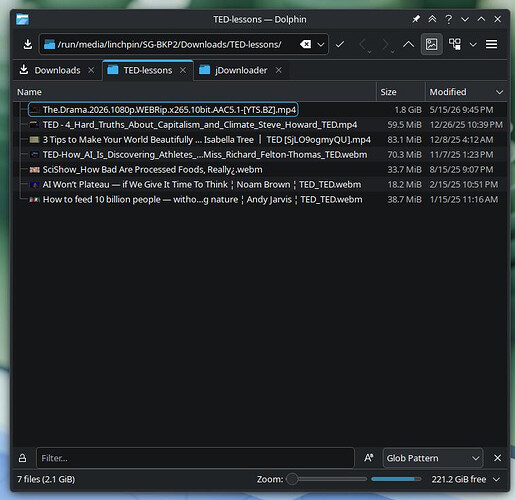The width and height of the screenshot is (515, 500).
Task: Maximize the Dolphin window
Action: click(481, 19)
